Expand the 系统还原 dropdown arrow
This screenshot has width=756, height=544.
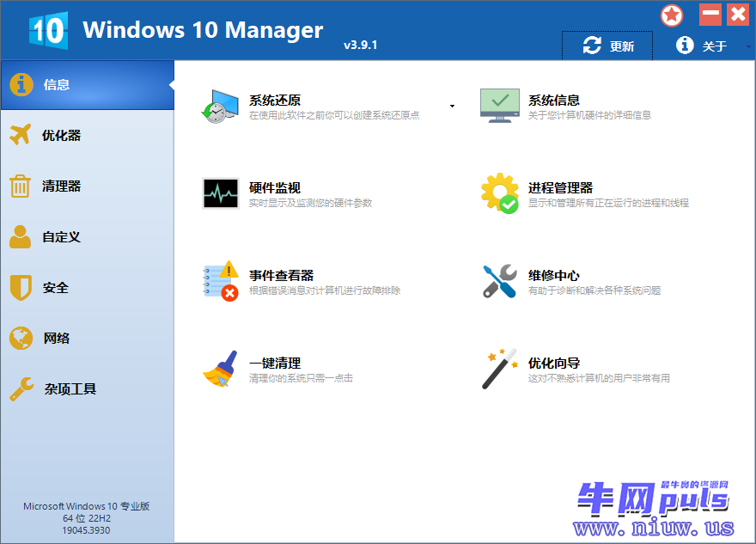click(x=452, y=106)
